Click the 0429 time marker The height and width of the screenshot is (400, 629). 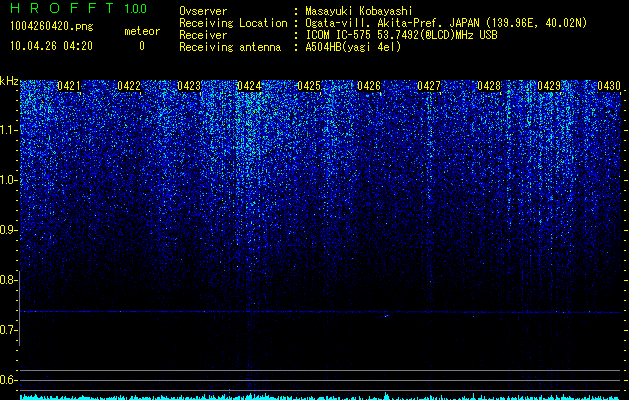pos(549,86)
